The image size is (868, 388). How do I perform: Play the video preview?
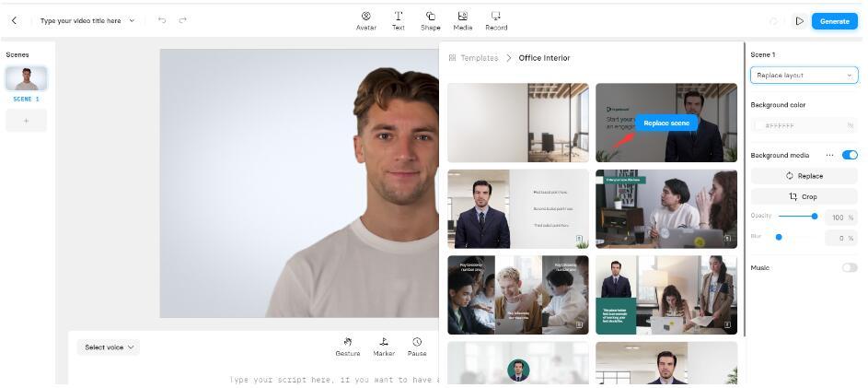[799, 21]
